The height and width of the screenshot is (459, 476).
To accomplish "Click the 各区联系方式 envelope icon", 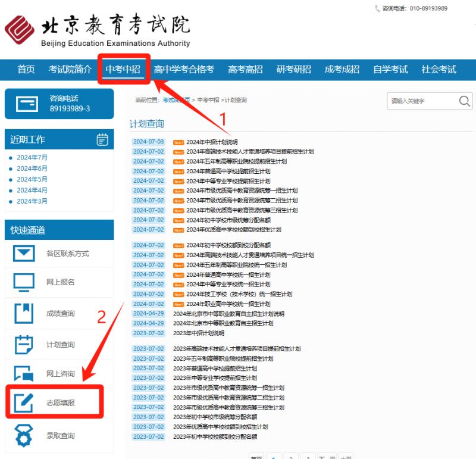I will click(24, 254).
